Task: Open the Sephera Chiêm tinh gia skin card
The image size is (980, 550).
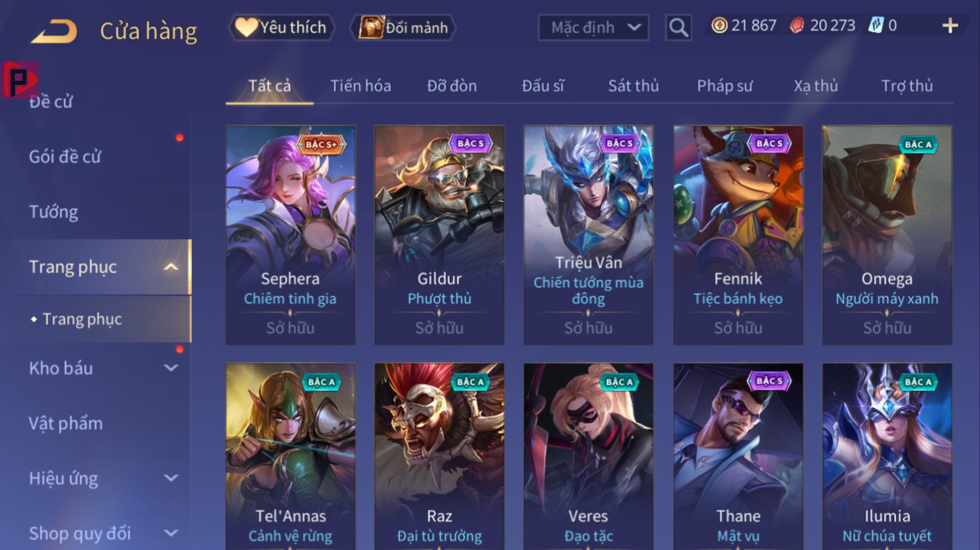Action: pyautogui.click(x=290, y=235)
